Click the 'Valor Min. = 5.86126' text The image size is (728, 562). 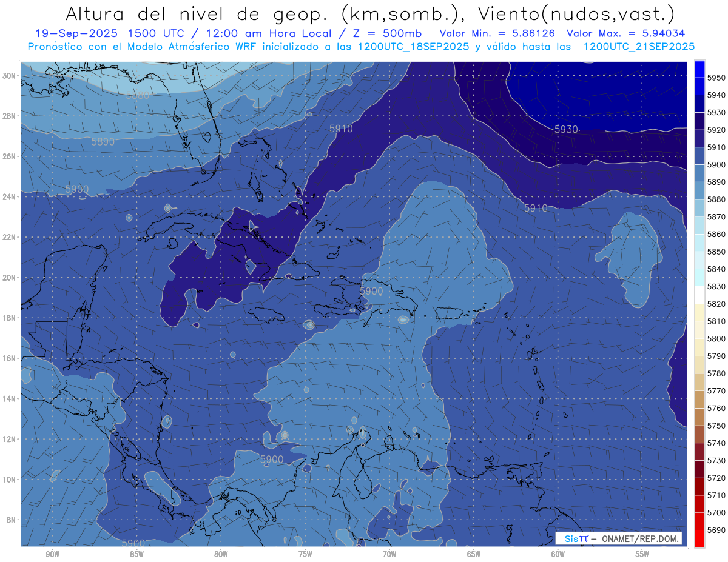[500, 34]
